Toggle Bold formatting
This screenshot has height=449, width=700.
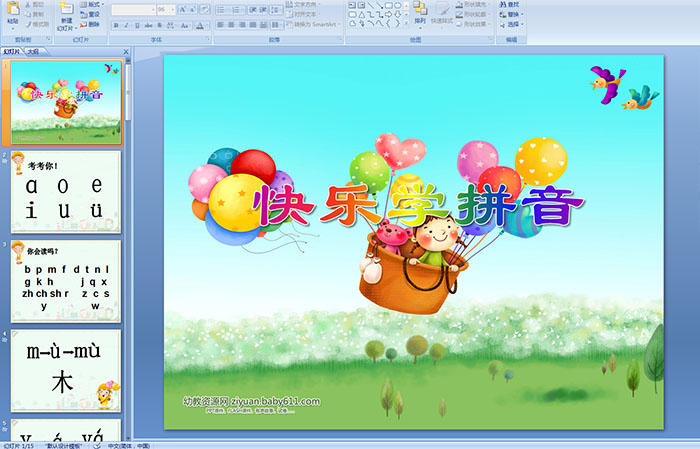(x=116, y=25)
